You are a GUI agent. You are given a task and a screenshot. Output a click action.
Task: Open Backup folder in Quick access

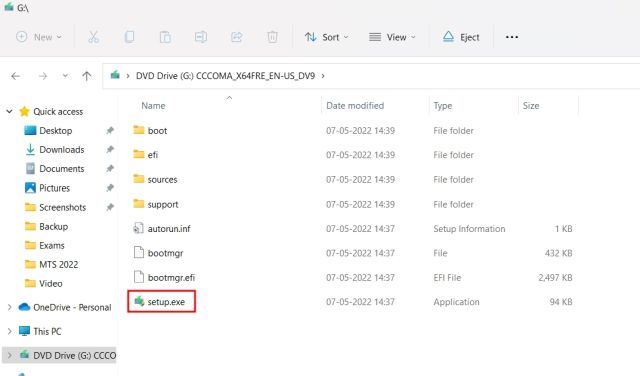tap(53, 226)
